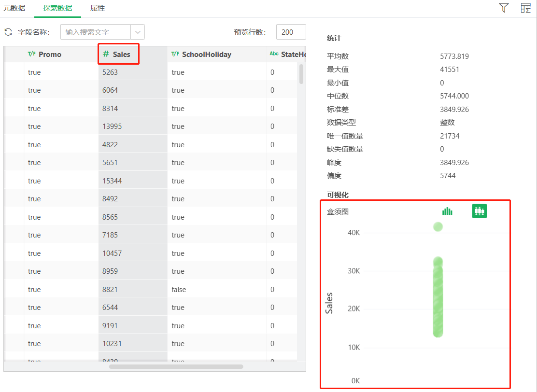Click the preview rows count field
The height and width of the screenshot is (392, 537).
tap(291, 32)
